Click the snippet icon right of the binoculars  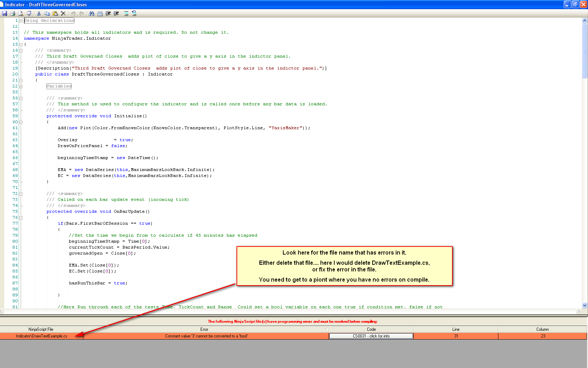pos(100,13)
